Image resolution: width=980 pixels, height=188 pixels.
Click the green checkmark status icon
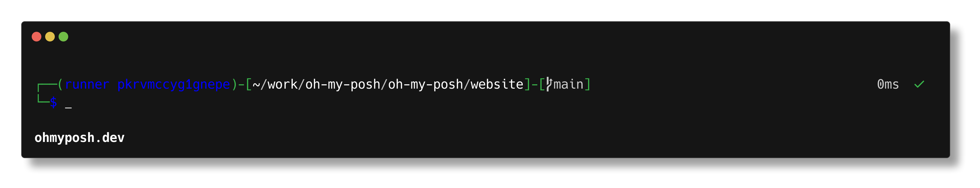pyautogui.click(x=919, y=84)
